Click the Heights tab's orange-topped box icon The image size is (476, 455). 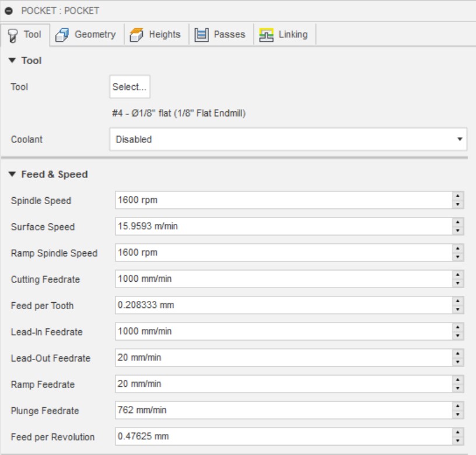(136, 34)
